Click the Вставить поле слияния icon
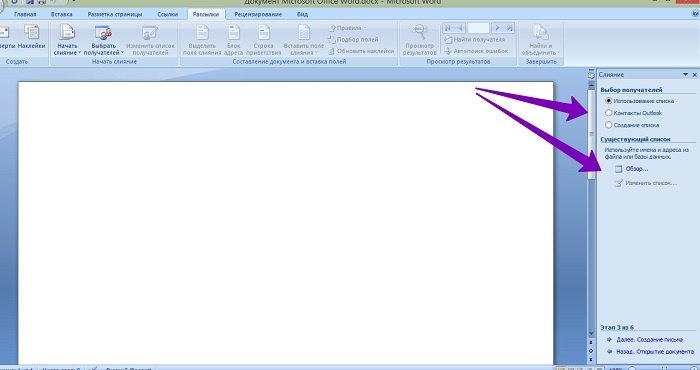The height and width of the screenshot is (370, 700). tap(304, 33)
